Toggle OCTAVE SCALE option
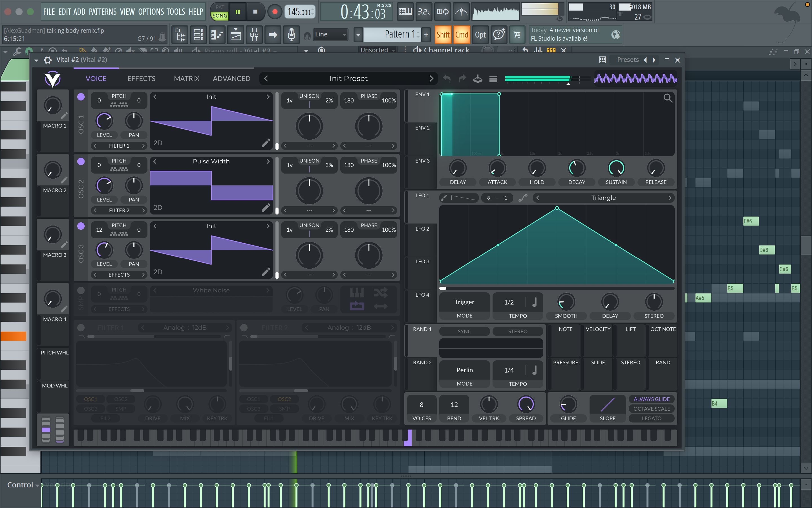Image resolution: width=812 pixels, height=508 pixels. (651, 409)
